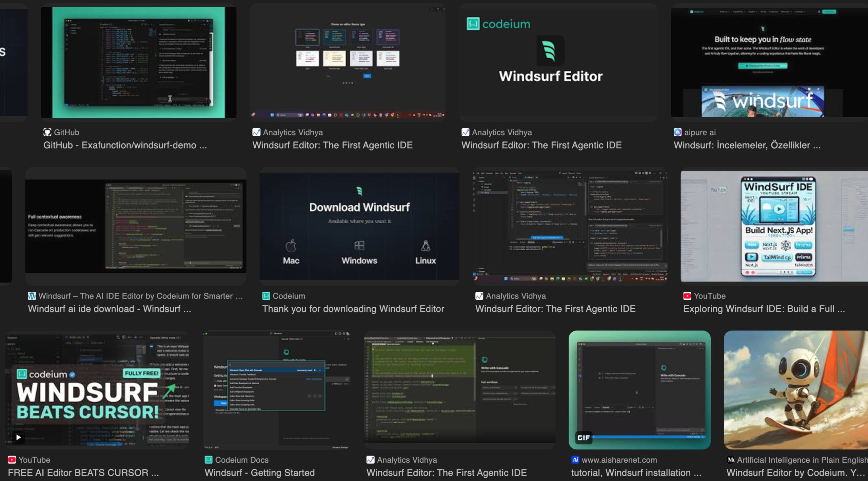Open 'Thank you for downloading Windsurf Editor' title
The width and height of the screenshot is (868, 481).
pyautogui.click(x=353, y=309)
